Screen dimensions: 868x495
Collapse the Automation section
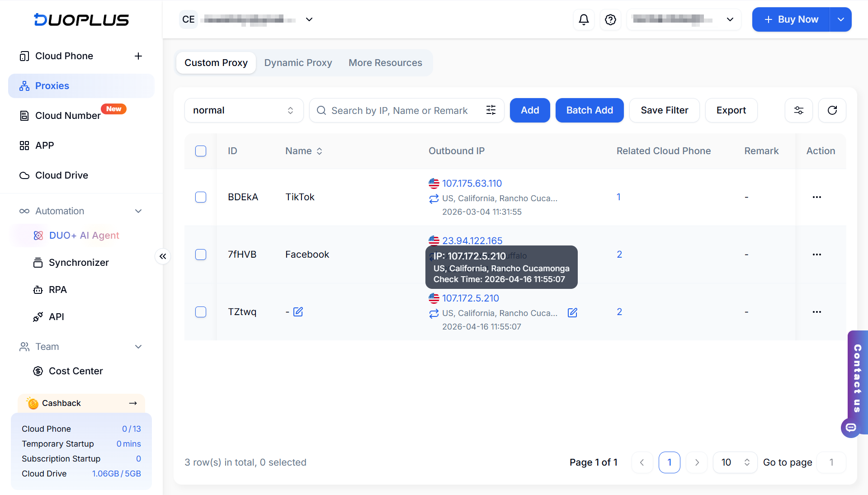(138, 211)
